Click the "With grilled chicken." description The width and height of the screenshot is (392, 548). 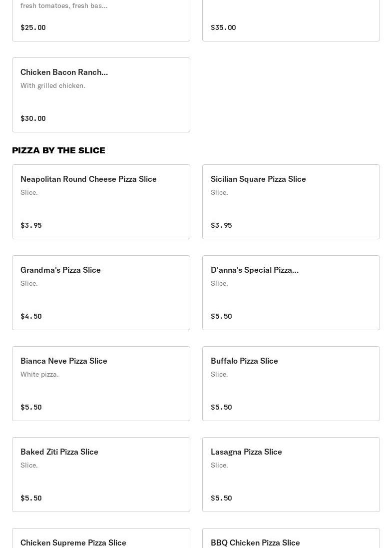coord(53,85)
